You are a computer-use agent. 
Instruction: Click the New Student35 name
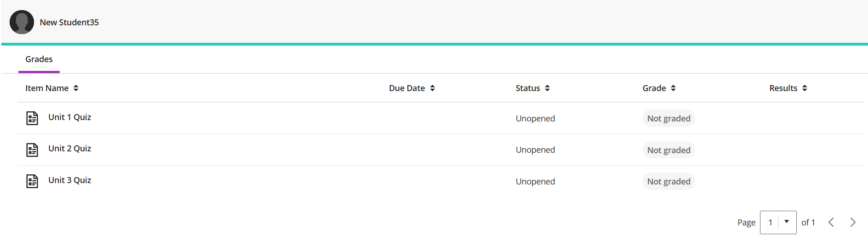click(x=69, y=23)
